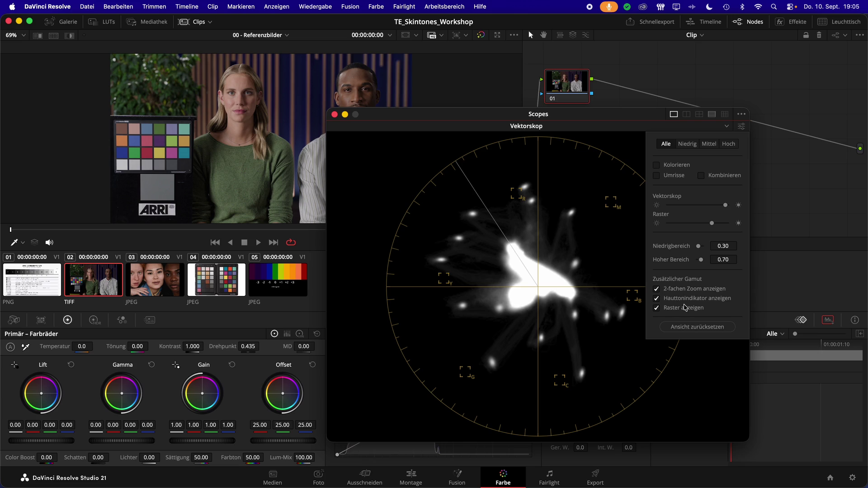The height and width of the screenshot is (488, 868).
Task: Open the Arbeitsbereich menu
Action: [444, 6]
